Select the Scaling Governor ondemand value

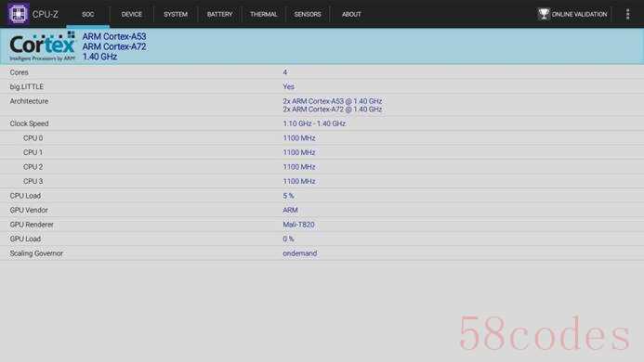[300, 253]
